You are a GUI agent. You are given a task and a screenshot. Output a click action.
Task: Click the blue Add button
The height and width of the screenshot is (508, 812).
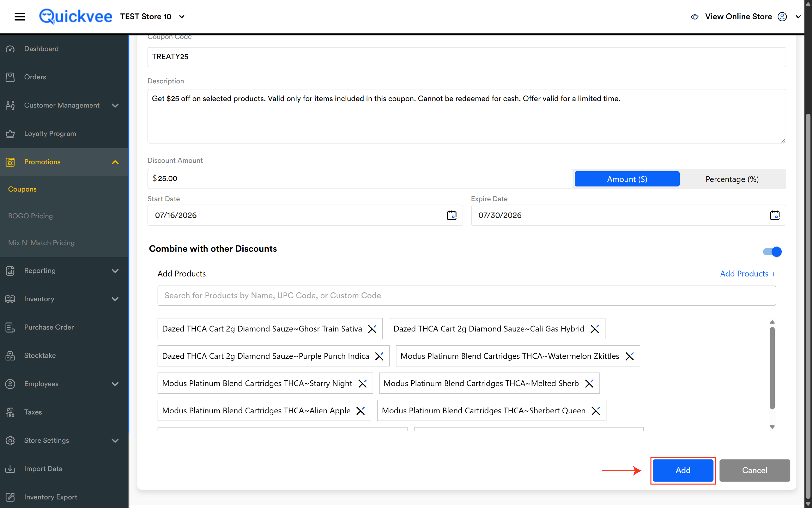tap(683, 470)
